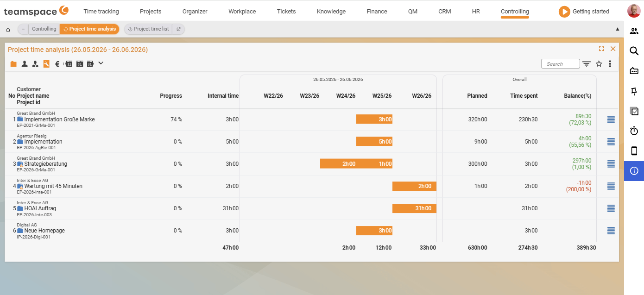The width and height of the screenshot is (644, 295).
Task: Expand the toolbar chevron after calendars
Action: pyautogui.click(x=101, y=63)
